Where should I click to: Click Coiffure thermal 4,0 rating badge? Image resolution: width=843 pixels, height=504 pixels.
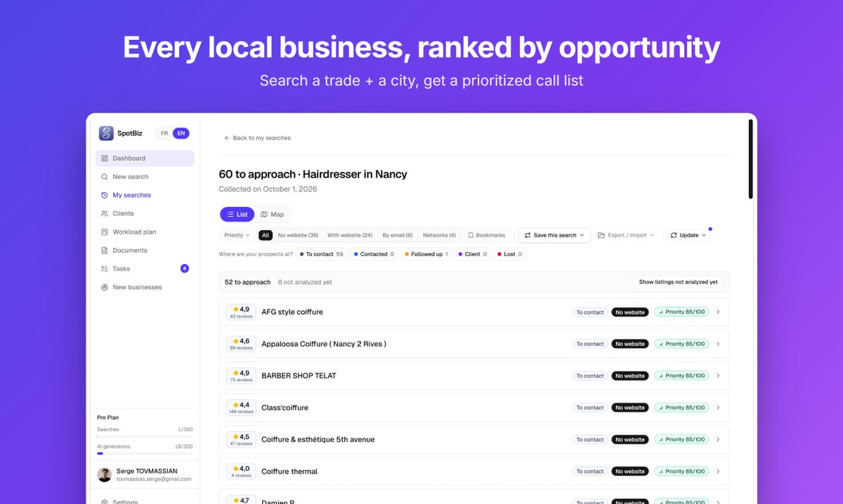[241, 472]
